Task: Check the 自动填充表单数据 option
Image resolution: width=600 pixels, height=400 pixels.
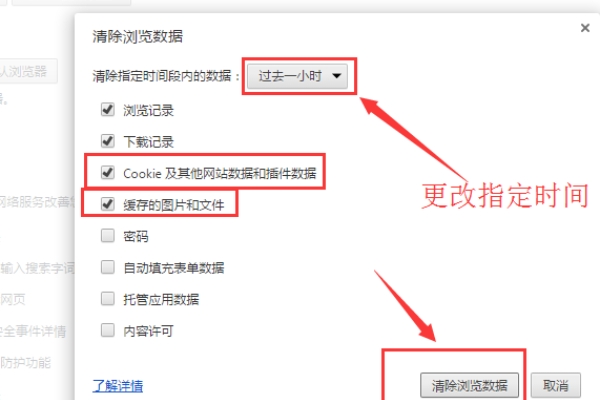Action: 108,267
